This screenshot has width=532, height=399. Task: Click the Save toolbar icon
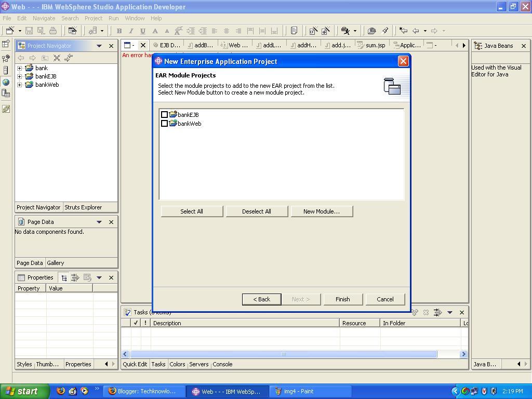point(29,31)
